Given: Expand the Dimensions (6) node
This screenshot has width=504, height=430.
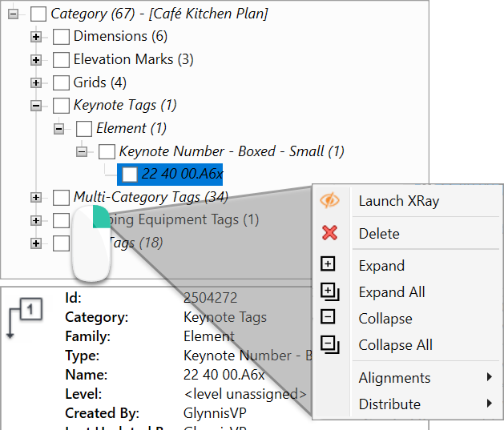Looking at the screenshot, I should pos(36,37).
